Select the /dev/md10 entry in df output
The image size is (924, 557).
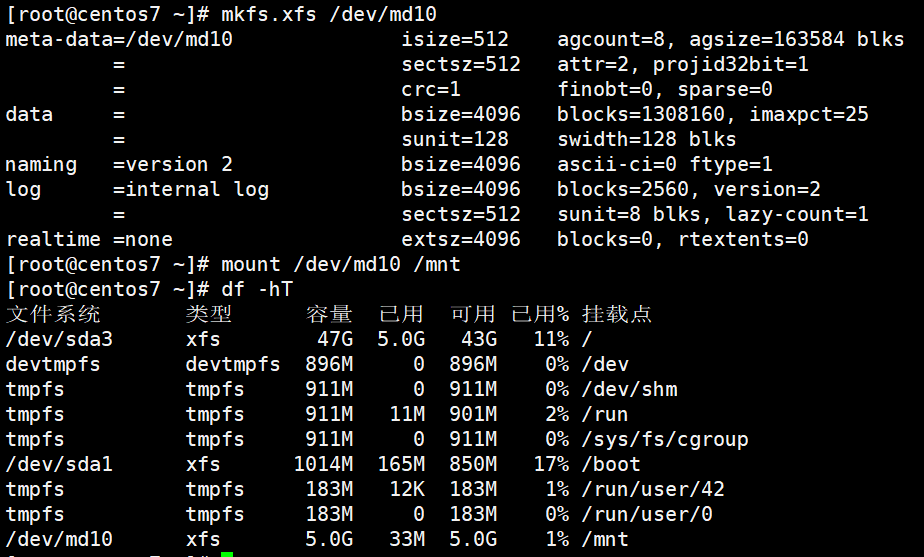59,539
